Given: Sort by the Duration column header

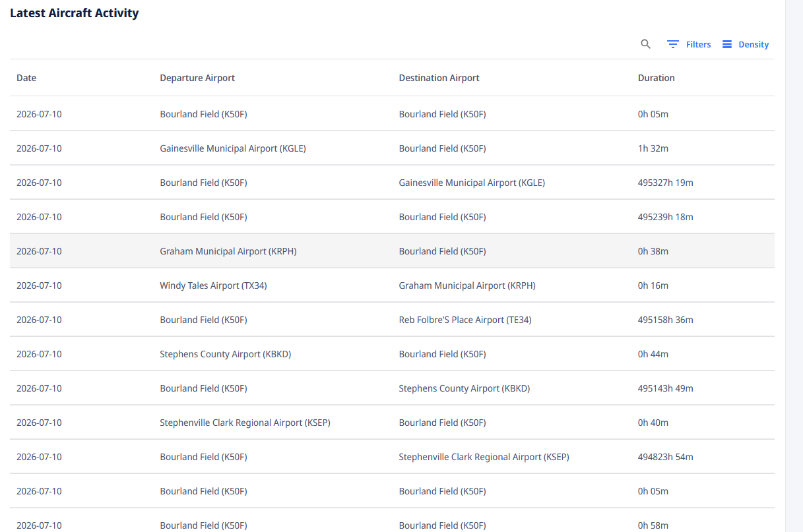Looking at the screenshot, I should pos(657,78).
